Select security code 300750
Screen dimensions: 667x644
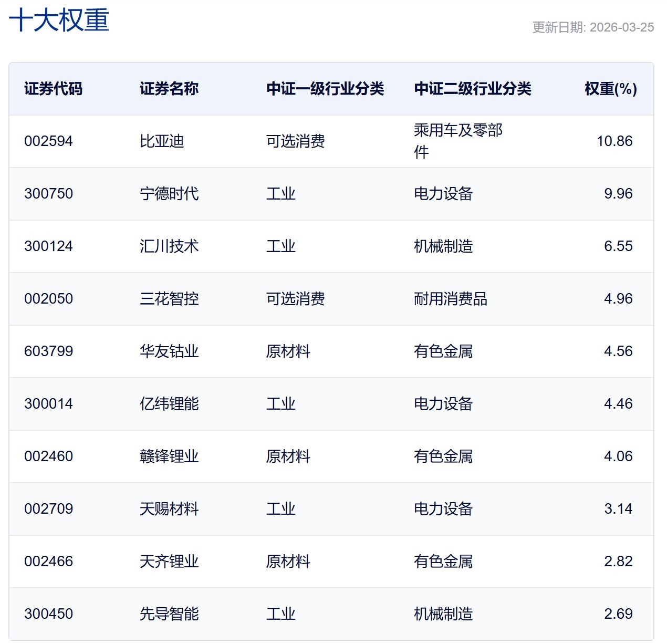[48, 194]
